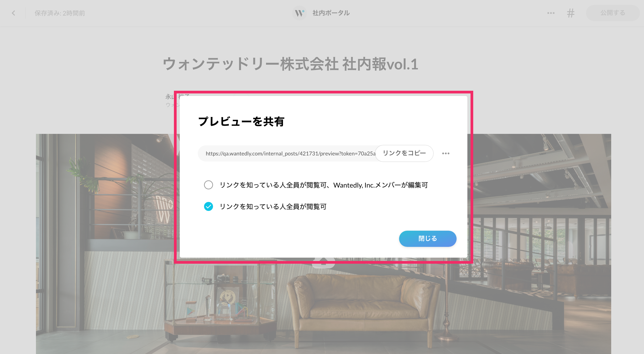
Task: Click the Wantedly W logo icon
Action: tap(299, 13)
